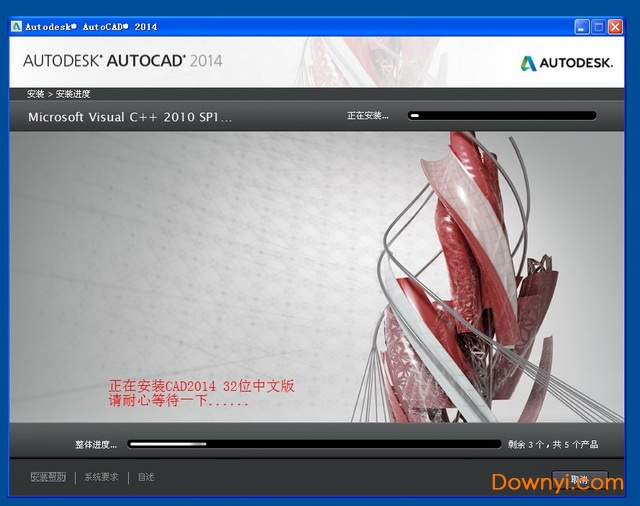The image size is (640, 506).
Task: Click the 整体进度 label
Action: coord(95,444)
